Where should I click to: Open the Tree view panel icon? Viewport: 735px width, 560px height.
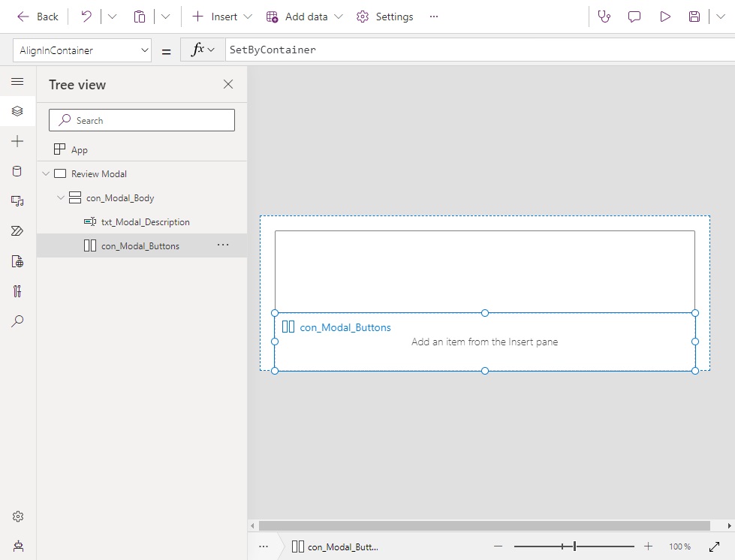pyautogui.click(x=18, y=111)
